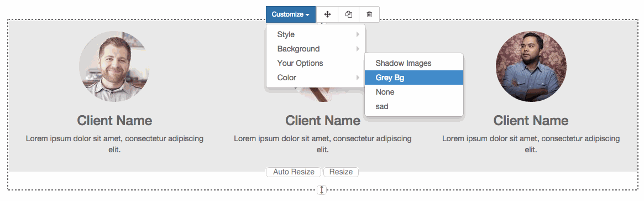The image size is (644, 201).
Task: Click the Resize button
Action: (341, 172)
